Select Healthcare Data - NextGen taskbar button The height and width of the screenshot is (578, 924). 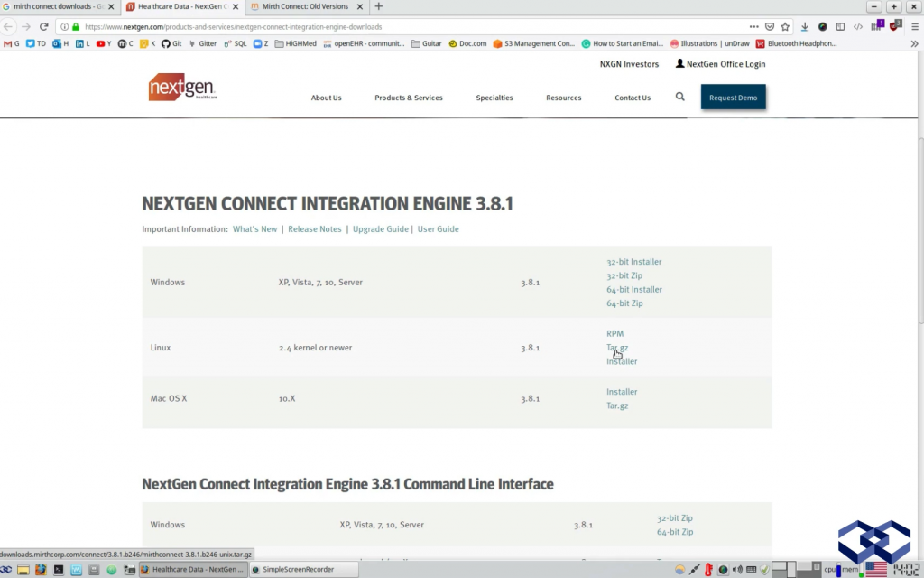[193, 570]
